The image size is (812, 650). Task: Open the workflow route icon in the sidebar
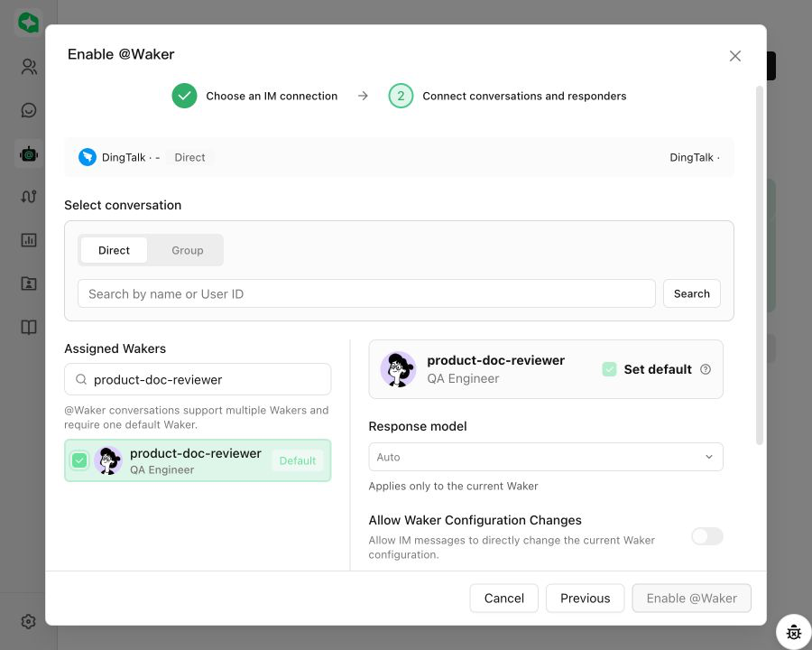pos(29,197)
